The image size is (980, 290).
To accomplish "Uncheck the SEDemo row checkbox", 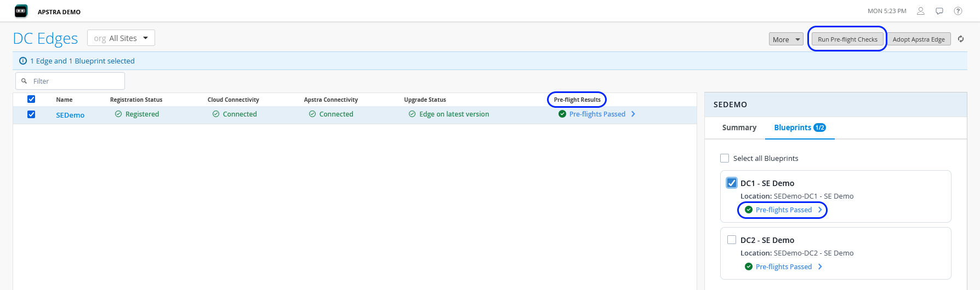I will tap(31, 114).
